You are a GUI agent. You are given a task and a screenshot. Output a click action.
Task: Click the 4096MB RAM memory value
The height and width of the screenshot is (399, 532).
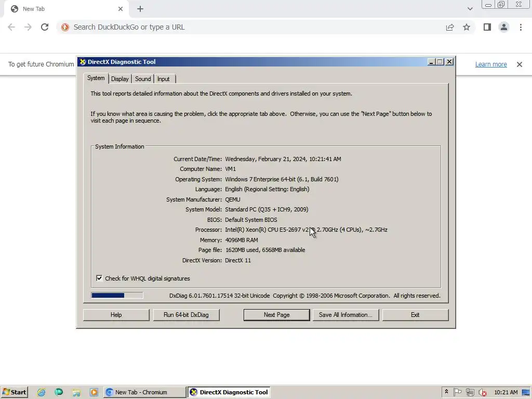[242, 240]
